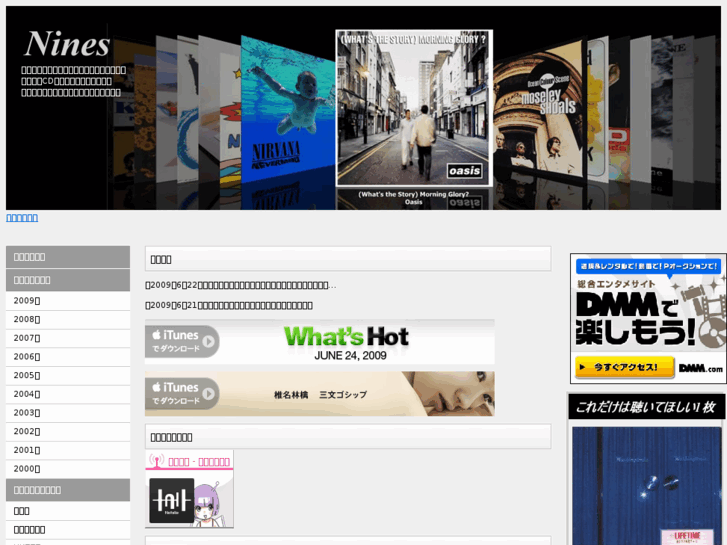Click the second gray sidebar header above 2009
Screen dimensions: 727x545
(x=68, y=280)
